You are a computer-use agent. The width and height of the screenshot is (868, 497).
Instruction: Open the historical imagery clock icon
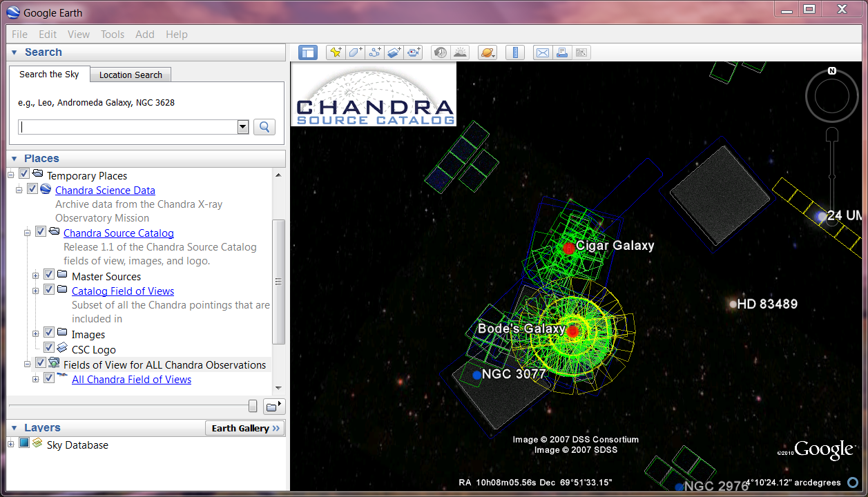(x=440, y=52)
